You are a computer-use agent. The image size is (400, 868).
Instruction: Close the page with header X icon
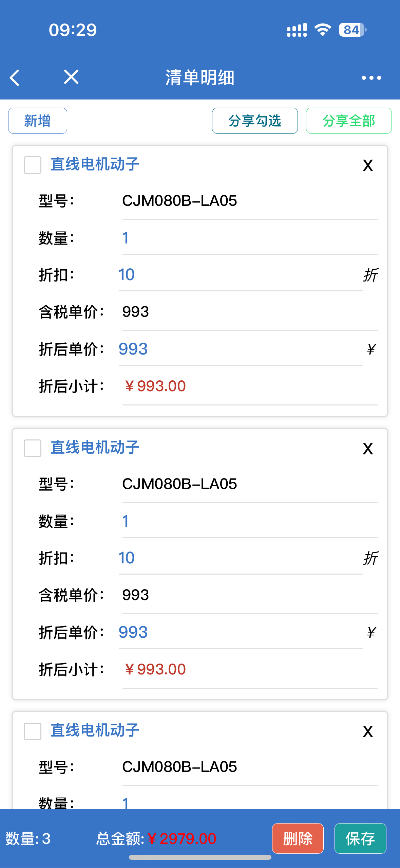pos(71,77)
